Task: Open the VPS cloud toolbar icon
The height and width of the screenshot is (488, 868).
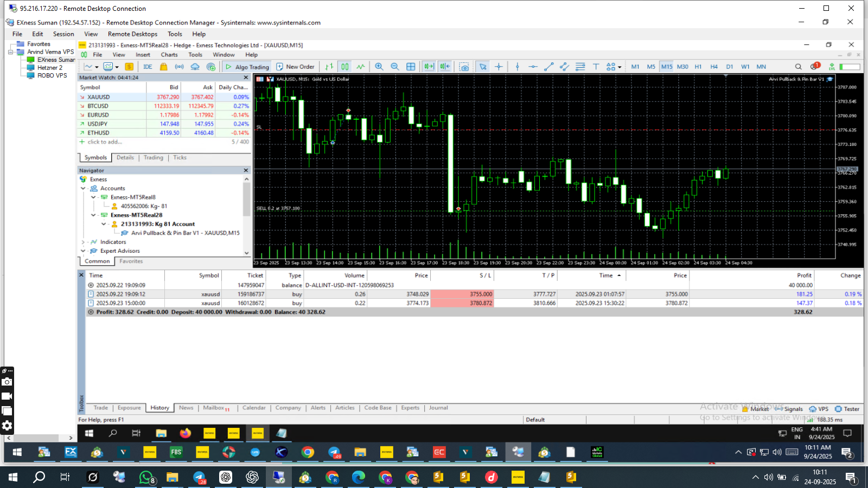Action: pos(195,67)
